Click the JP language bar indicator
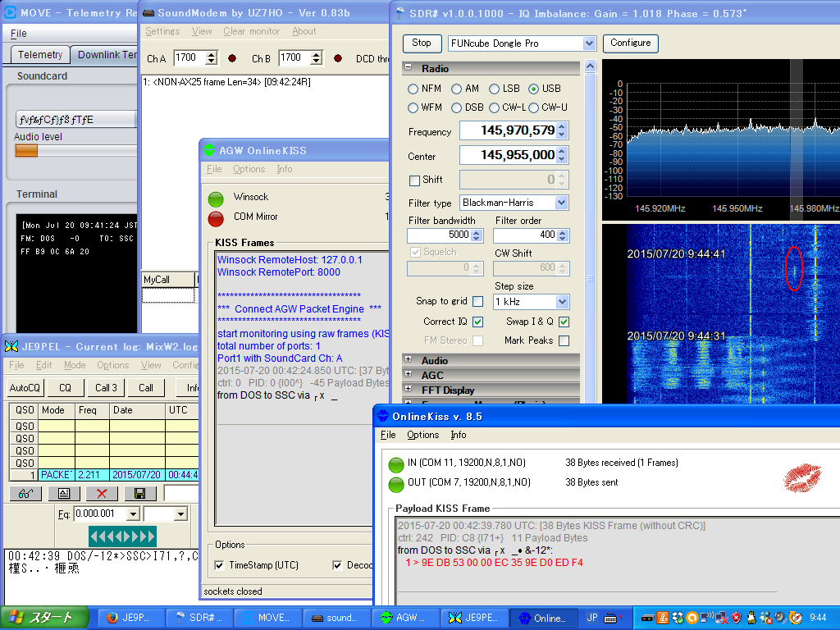 (x=592, y=618)
